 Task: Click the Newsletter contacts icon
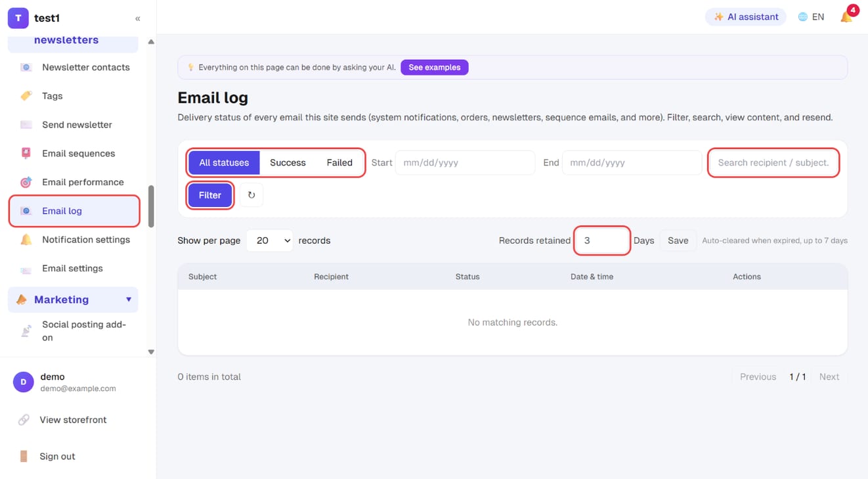[x=26, y=67]
